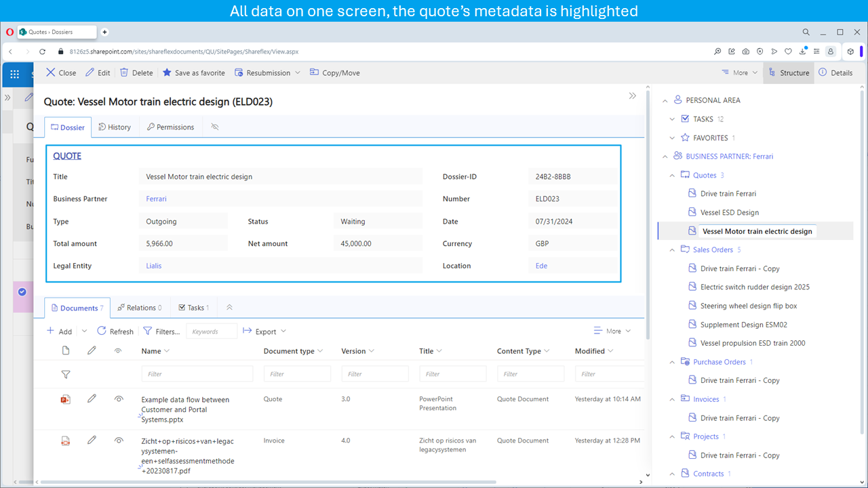Click the Edit button in the toolbar
This screenshot has height=488, width=868.
(98, 73)
